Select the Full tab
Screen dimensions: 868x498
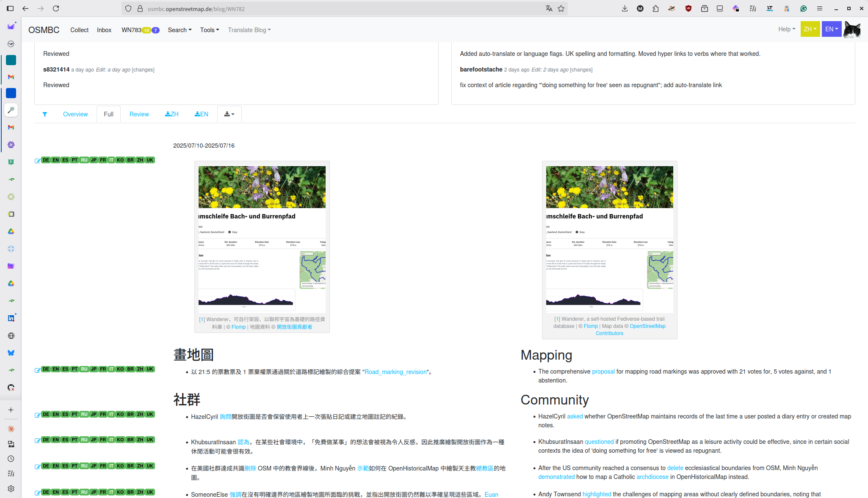(108, 114)
